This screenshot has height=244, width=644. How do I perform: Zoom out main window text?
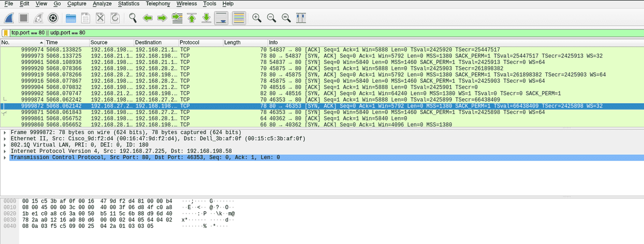272,18
